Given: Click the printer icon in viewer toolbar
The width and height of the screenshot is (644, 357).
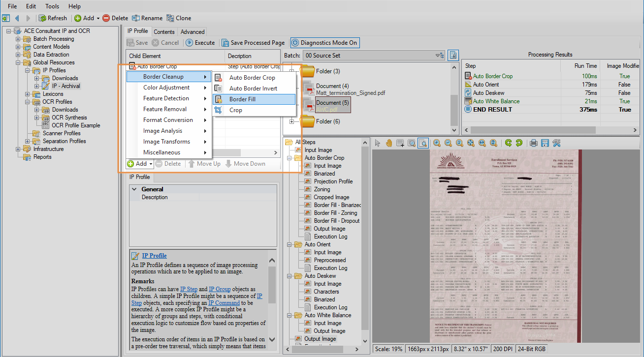Looking at the screenshot, I should tap(533, 143).
